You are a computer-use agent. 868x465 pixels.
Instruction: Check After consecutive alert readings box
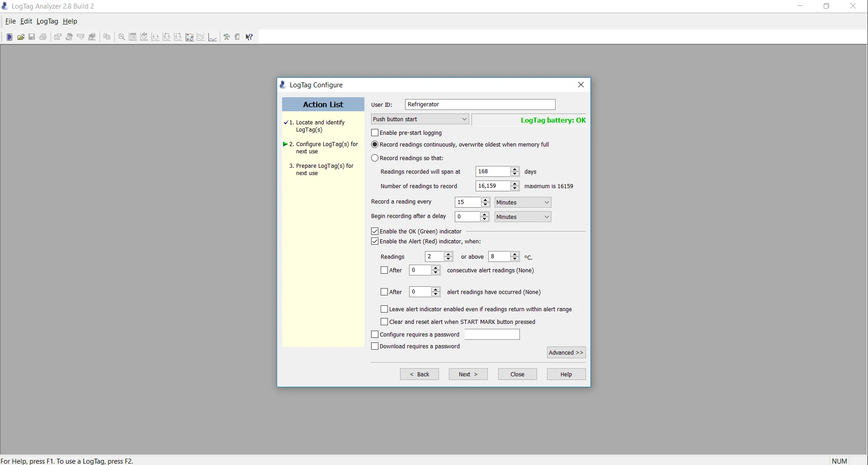(384, 270)
